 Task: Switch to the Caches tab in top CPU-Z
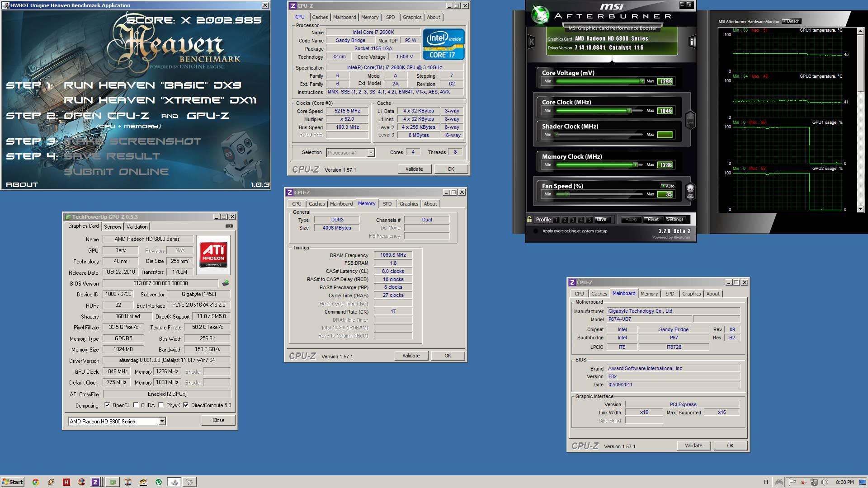[320, 17]
